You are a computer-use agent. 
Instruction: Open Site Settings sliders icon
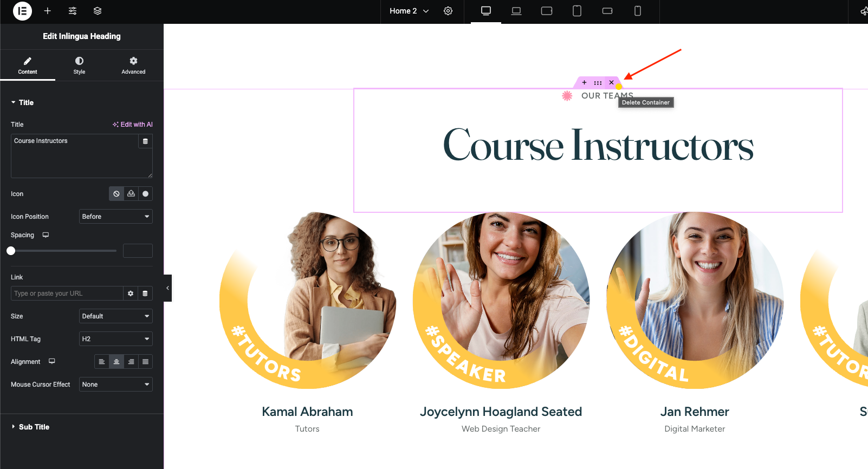pos(73,11)
